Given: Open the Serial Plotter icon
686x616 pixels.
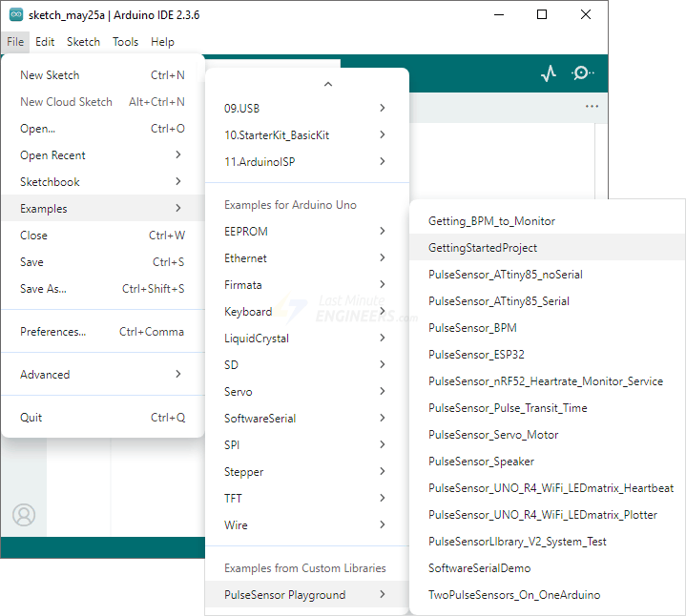Looking at the screenshot, I should (x=548, y=73).
